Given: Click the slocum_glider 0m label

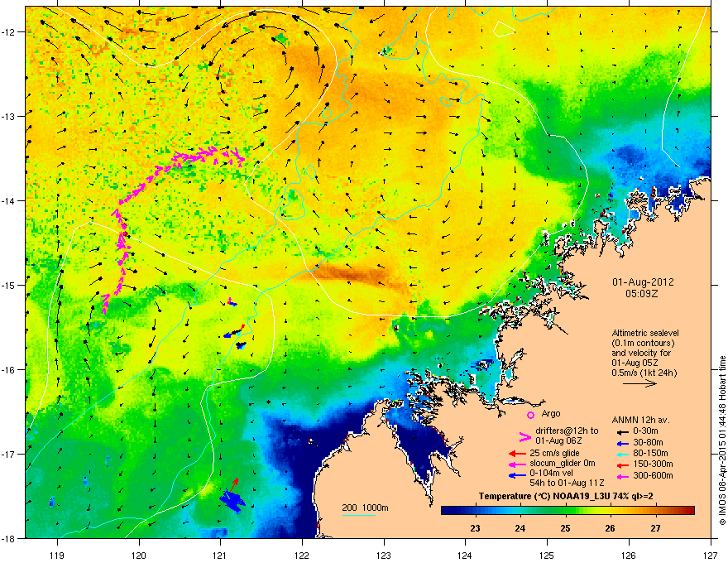Looking at the screenshot, I should [x=563, y=464].
